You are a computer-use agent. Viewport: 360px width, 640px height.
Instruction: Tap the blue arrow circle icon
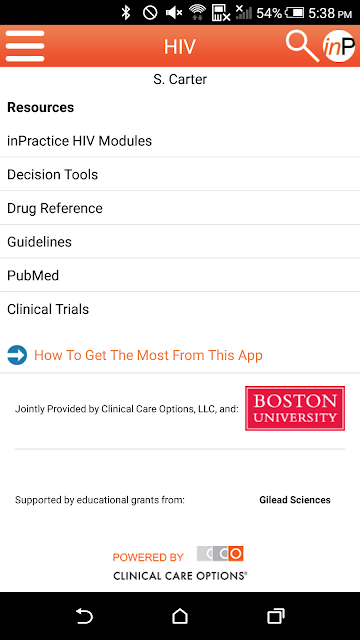pos(17,355)
